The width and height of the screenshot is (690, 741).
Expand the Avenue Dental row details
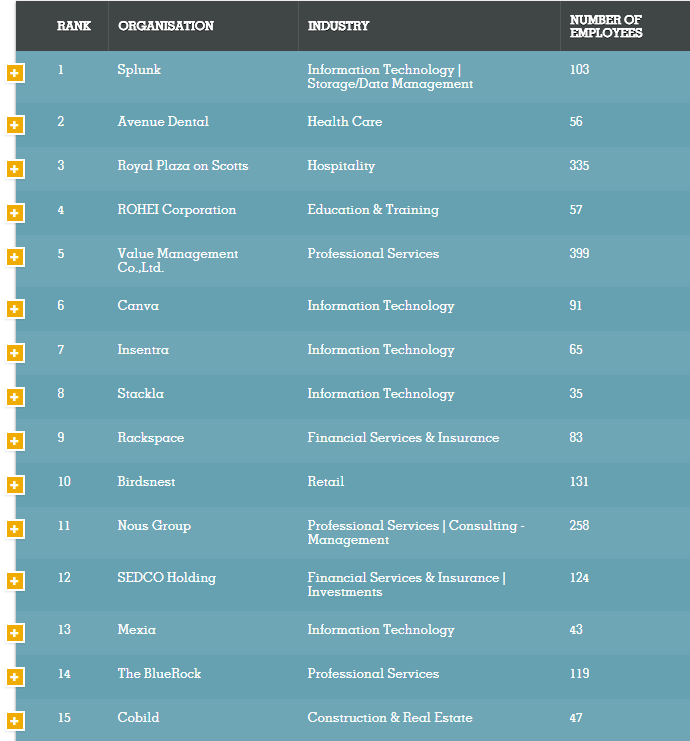(x=15, y=125)
